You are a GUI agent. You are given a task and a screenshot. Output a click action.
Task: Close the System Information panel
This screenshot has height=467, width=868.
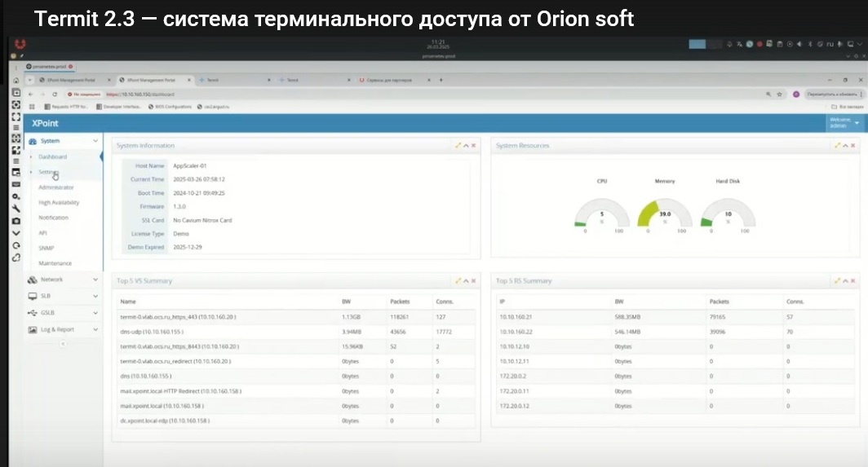coord(473,146)
